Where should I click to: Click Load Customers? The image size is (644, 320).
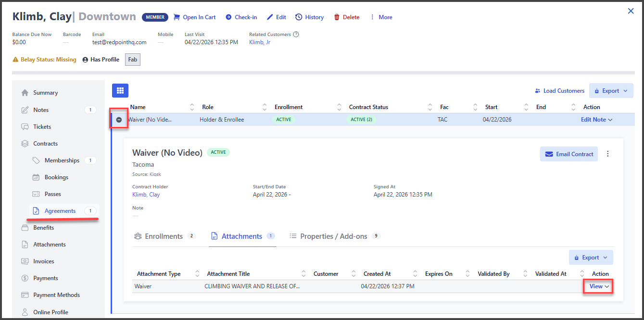tap(559, 91)
